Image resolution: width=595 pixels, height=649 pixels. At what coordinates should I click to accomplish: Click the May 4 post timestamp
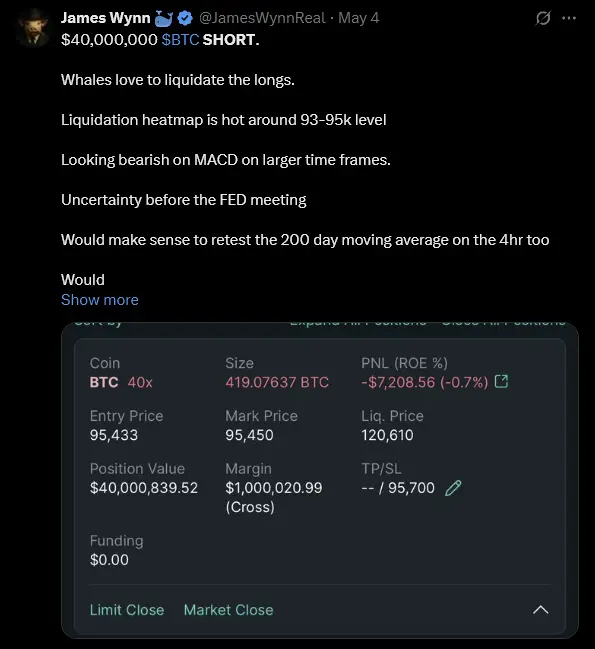point(358,18)
